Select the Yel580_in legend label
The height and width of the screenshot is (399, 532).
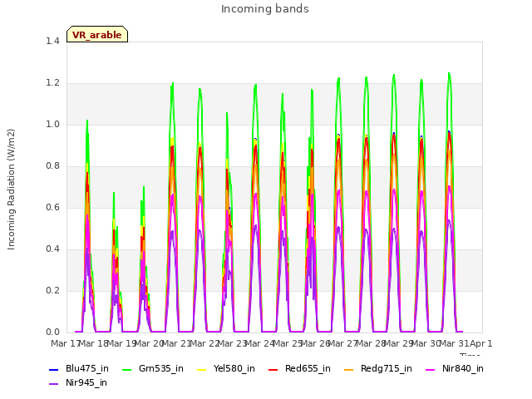(234, 369)
